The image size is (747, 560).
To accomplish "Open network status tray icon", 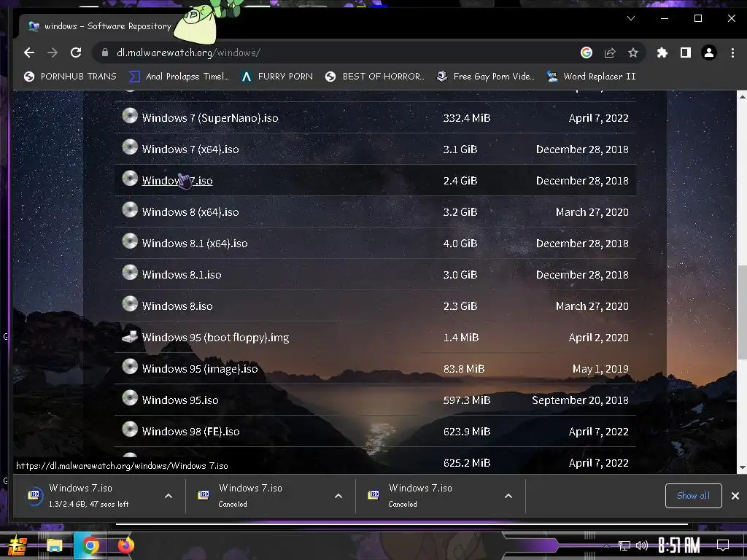I will (x=624, y=545).
